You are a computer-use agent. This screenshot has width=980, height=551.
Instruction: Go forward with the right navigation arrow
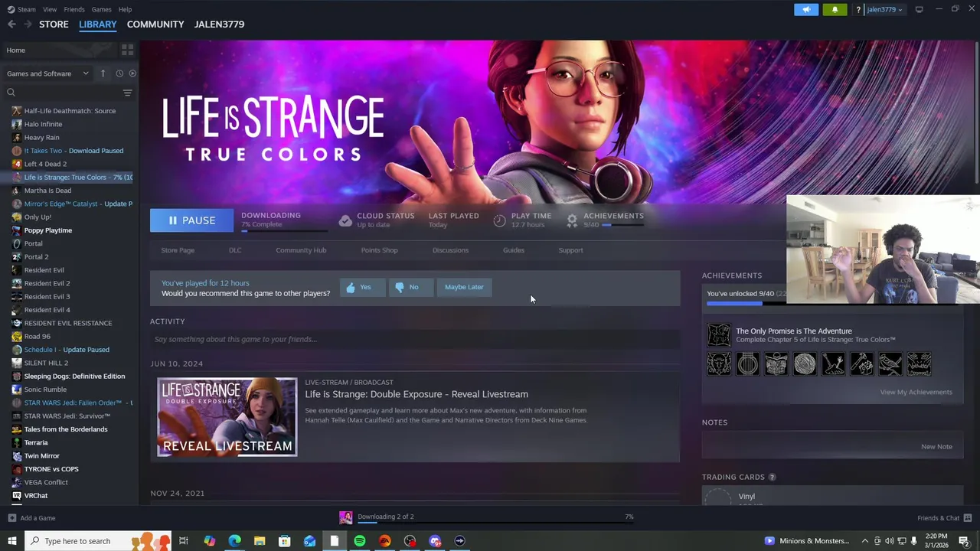point(28,24)
